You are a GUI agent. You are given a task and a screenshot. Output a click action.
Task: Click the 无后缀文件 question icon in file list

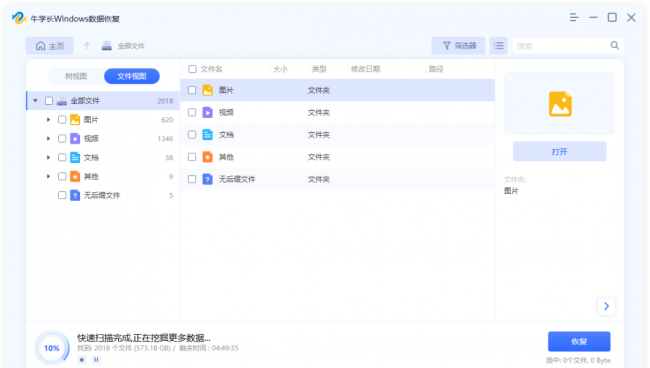207,179
